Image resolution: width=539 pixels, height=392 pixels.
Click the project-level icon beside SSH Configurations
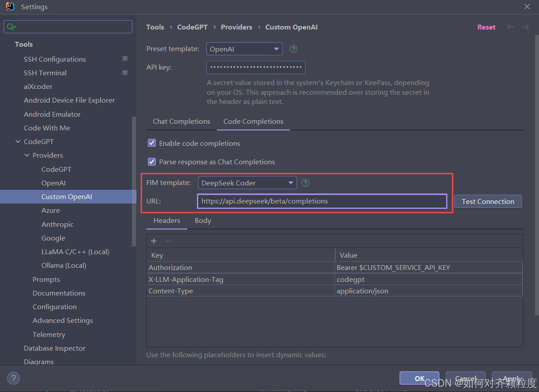coord(125,59)
